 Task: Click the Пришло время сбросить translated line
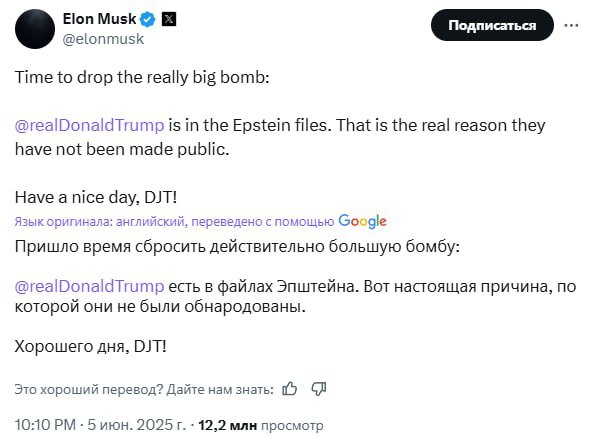pos(237,247)
